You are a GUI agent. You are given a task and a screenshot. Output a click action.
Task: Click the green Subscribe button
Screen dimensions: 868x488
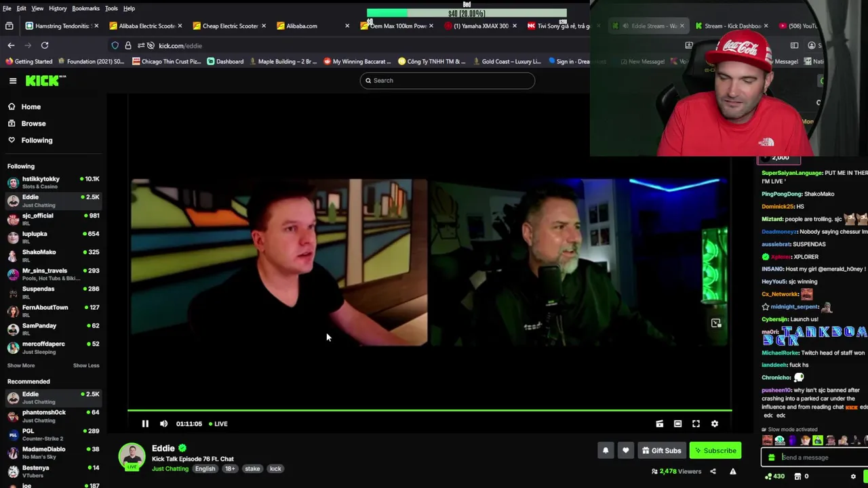pos(715,451)
